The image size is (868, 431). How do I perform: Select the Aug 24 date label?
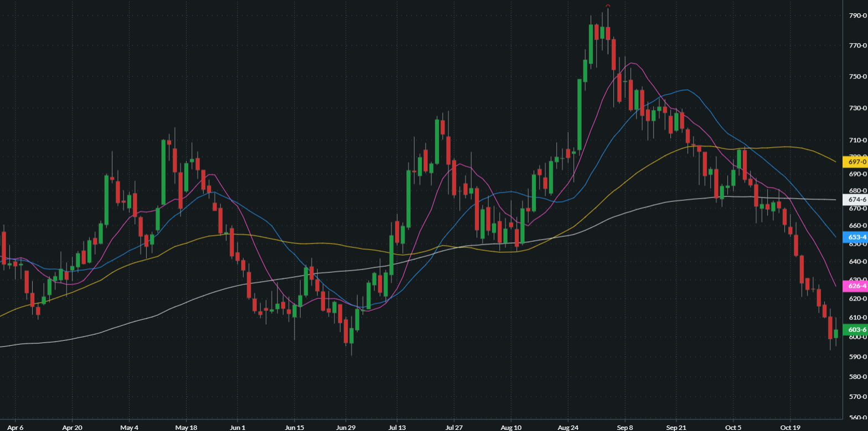point(568,427)
